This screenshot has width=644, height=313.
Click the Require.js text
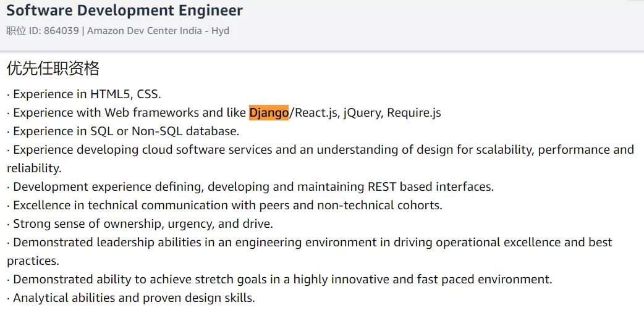pos(414,112)
